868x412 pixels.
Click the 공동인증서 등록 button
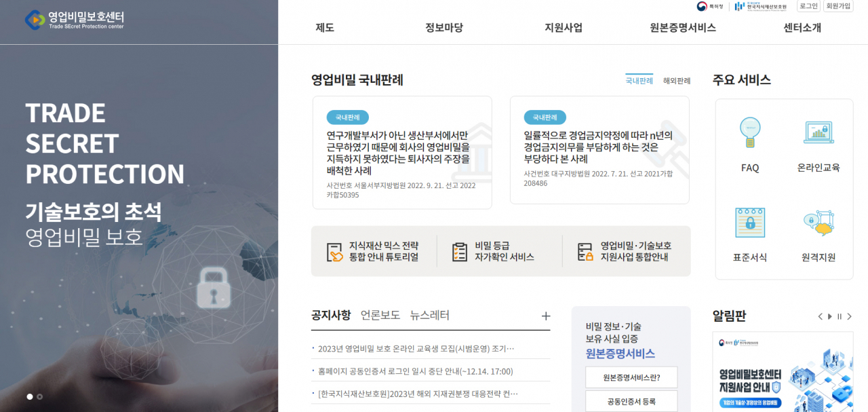pyautogui.click(x=631, y=401)
